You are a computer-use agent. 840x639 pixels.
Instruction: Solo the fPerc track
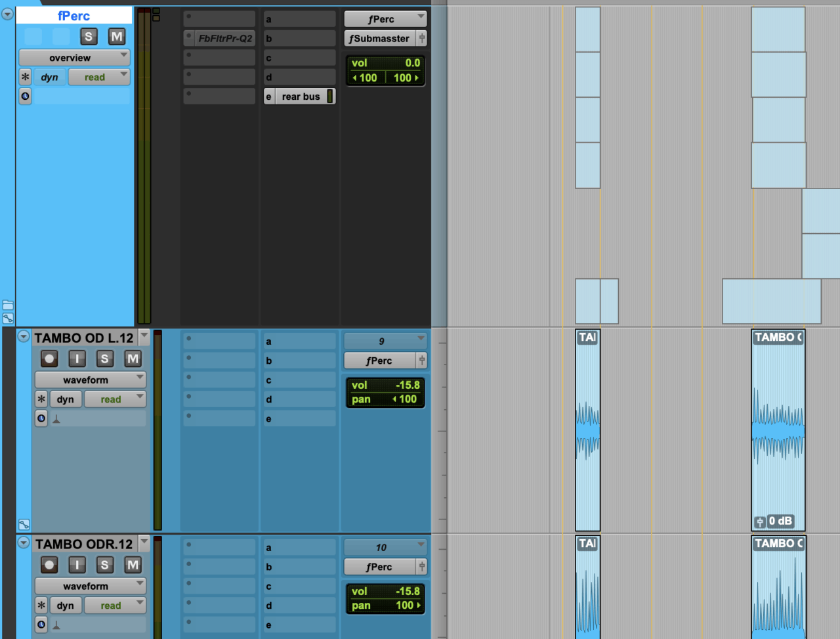tap(89, 37)
